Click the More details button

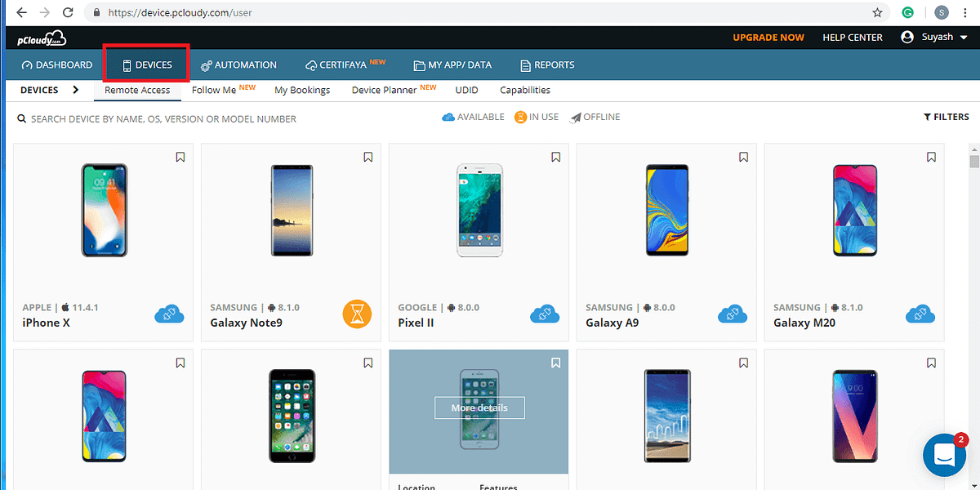(x=479, y=408)
